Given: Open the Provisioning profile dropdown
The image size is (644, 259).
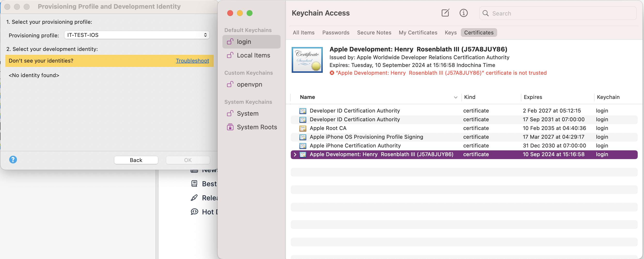Looking at the screenshot, I should [x=136, y=35].
